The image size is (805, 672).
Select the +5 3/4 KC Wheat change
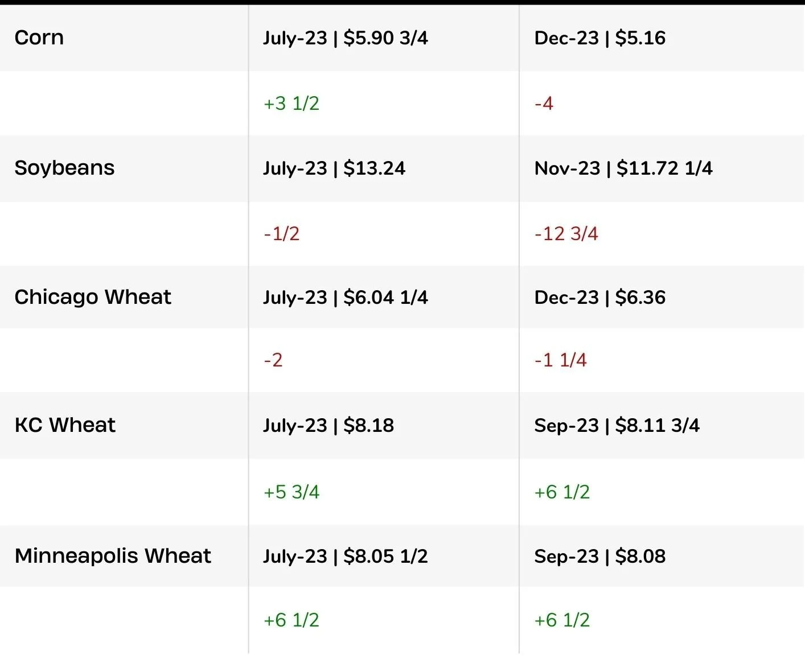(291, 492)
